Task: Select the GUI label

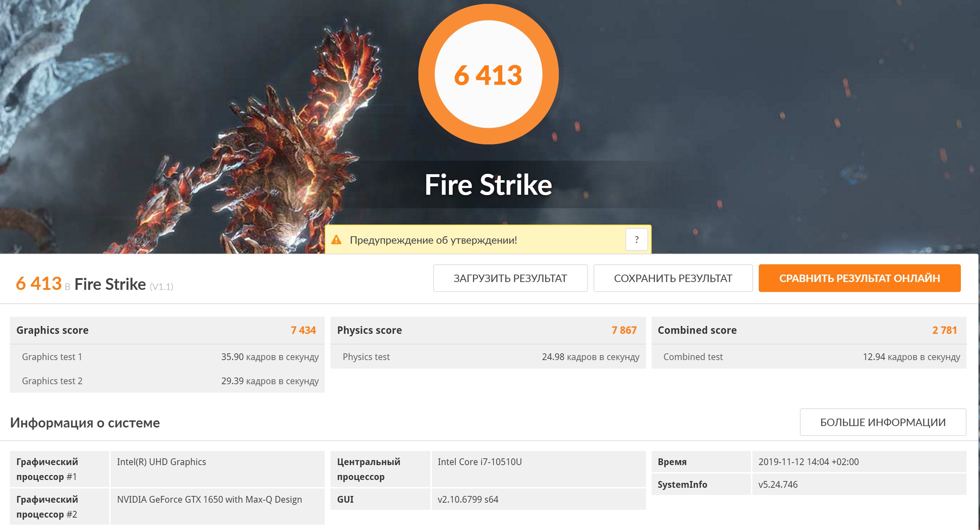Action: (x=345, y=499)
